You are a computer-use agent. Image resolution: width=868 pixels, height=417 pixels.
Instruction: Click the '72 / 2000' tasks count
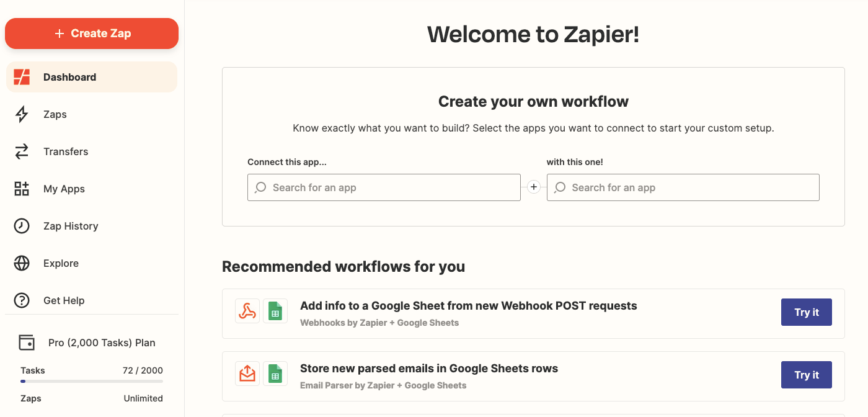tap(143, 370)
